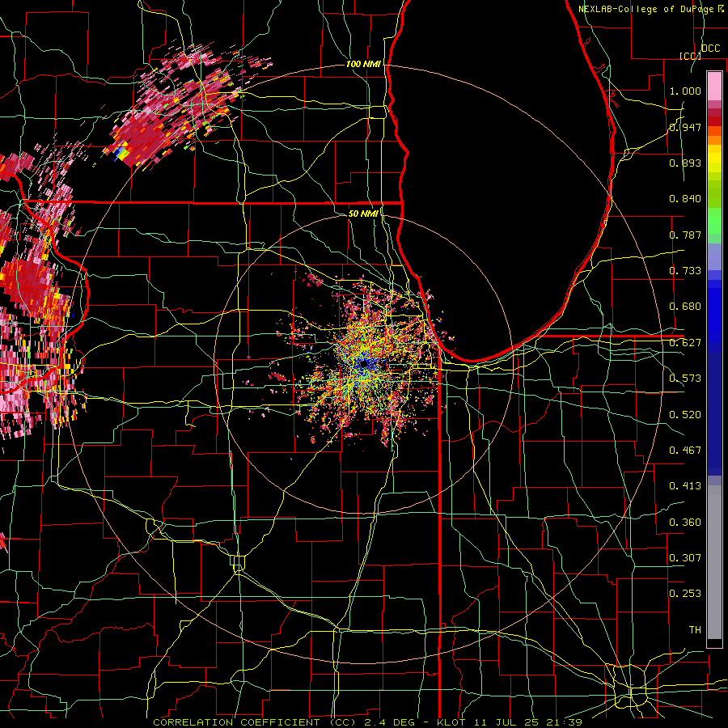Click the Correlation Coefficient product title footer
This screenshot has height=728, width=728.
pos(367,722)
